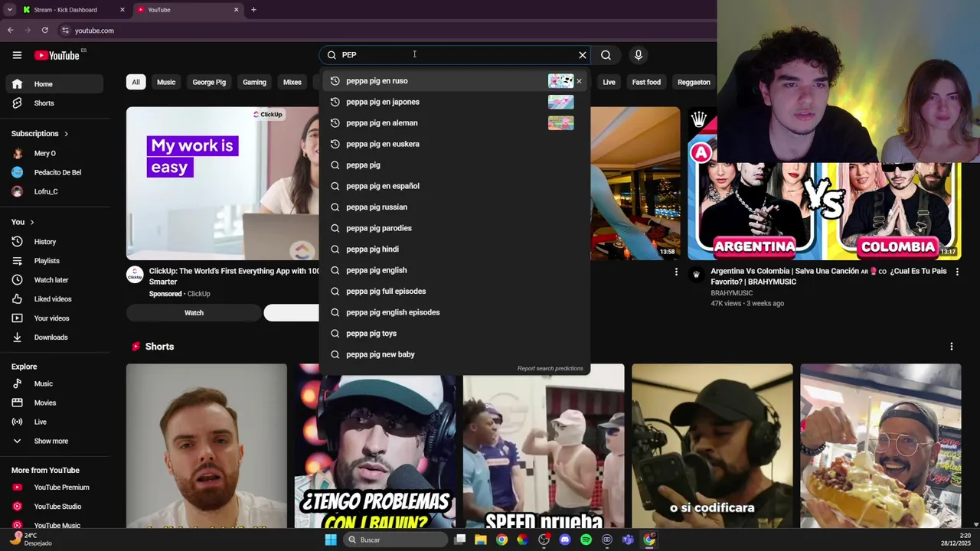Start voice search with the microphone
The image size is (980, 551).
(638, 55)
